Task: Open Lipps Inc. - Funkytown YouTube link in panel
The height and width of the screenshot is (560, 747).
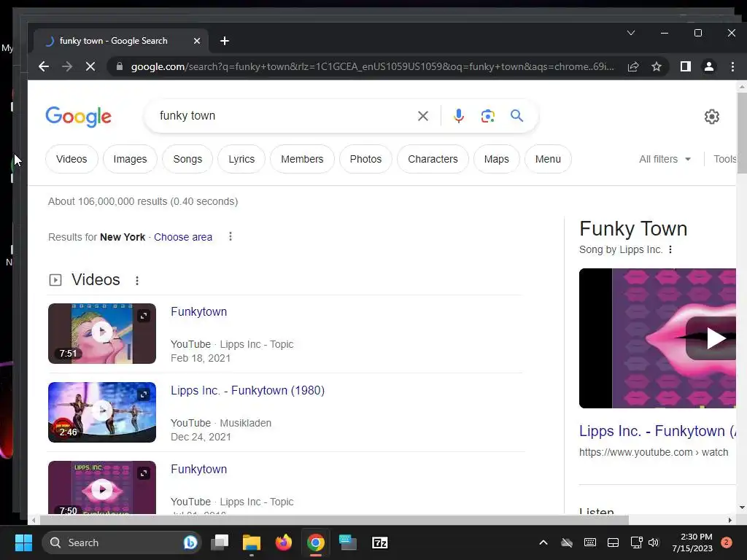Action: pyautogui.click(x=657, y=431)
